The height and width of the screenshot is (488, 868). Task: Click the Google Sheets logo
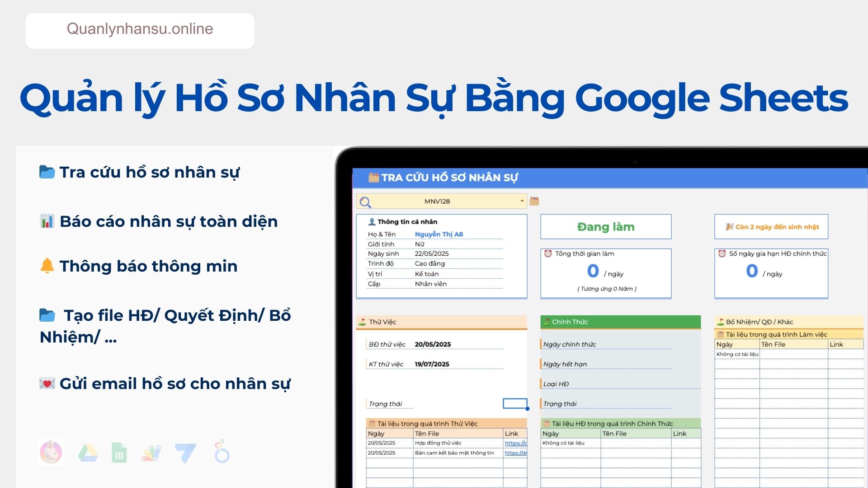point(119,453)
